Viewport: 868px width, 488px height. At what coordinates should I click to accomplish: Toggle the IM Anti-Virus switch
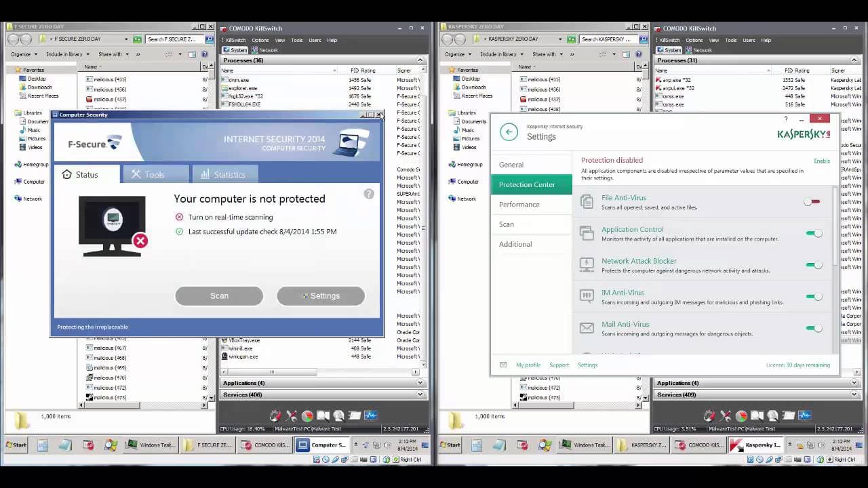click(814, 296)
